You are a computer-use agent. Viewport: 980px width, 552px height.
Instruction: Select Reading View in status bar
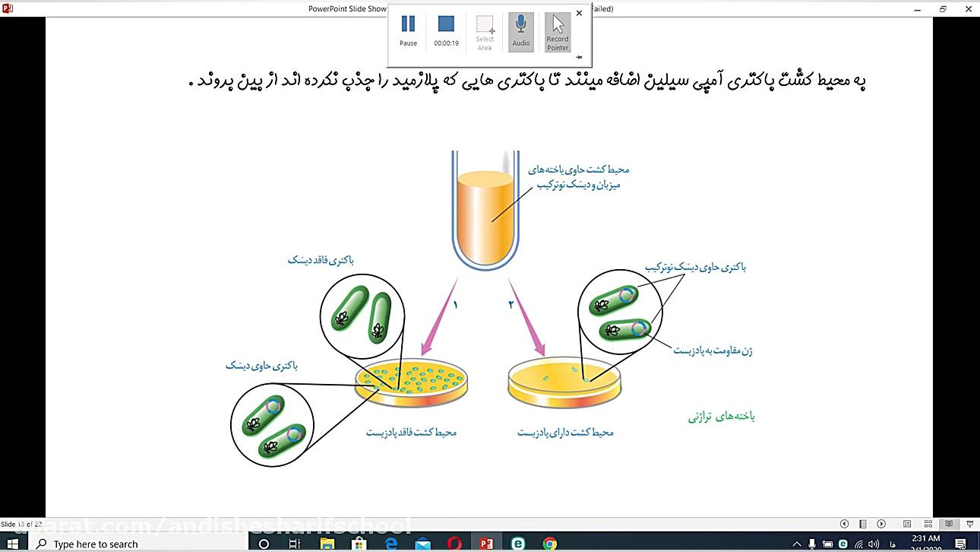click(x=949, y=524)
